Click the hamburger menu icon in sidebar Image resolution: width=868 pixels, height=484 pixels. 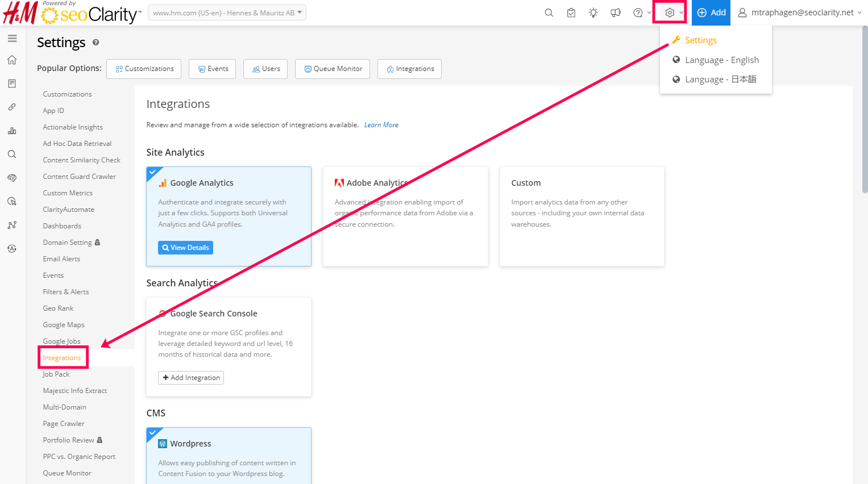[12, 39]
